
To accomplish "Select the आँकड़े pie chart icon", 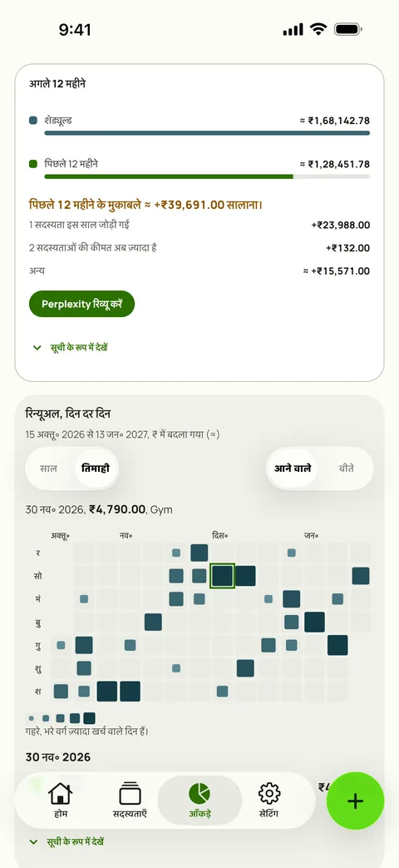I will tap(199, 793).
